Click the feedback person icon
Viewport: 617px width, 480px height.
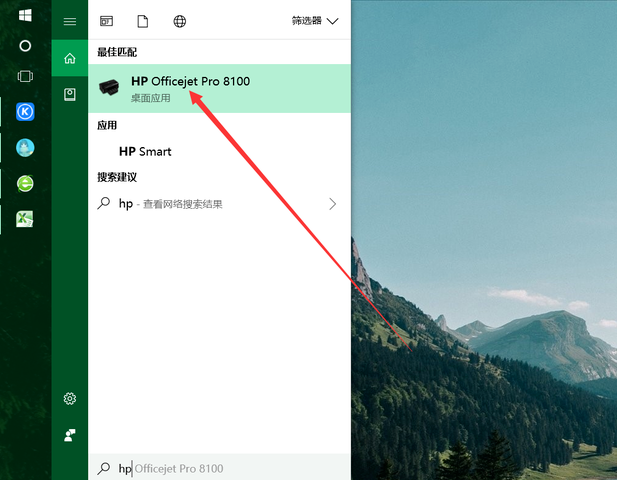[x=70, y=435]
